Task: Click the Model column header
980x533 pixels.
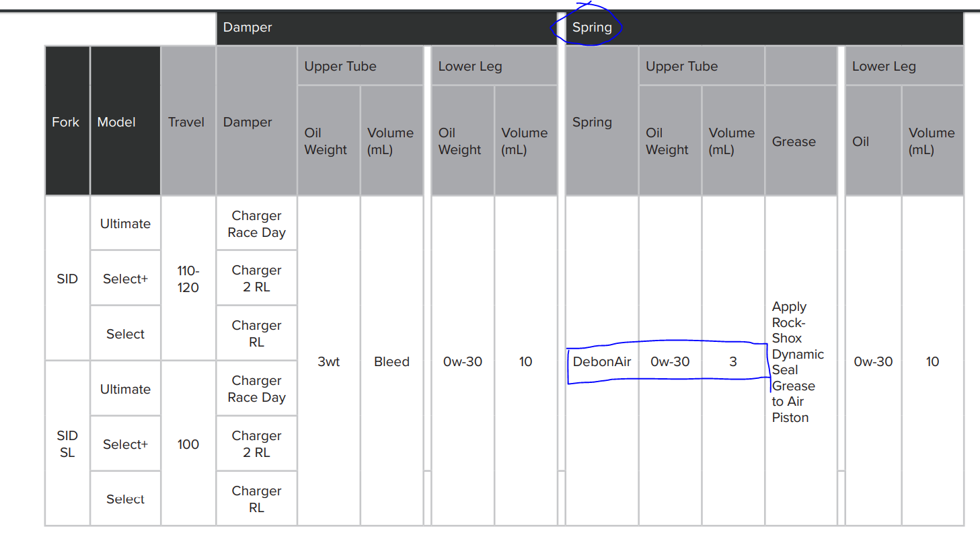Action: 125,122
